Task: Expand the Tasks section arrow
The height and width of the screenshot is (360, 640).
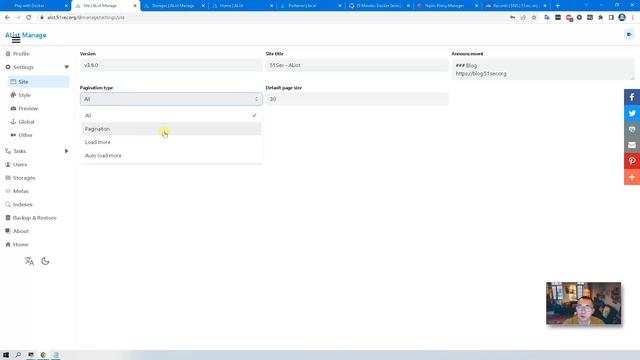Action: click(x=67, y=151)
